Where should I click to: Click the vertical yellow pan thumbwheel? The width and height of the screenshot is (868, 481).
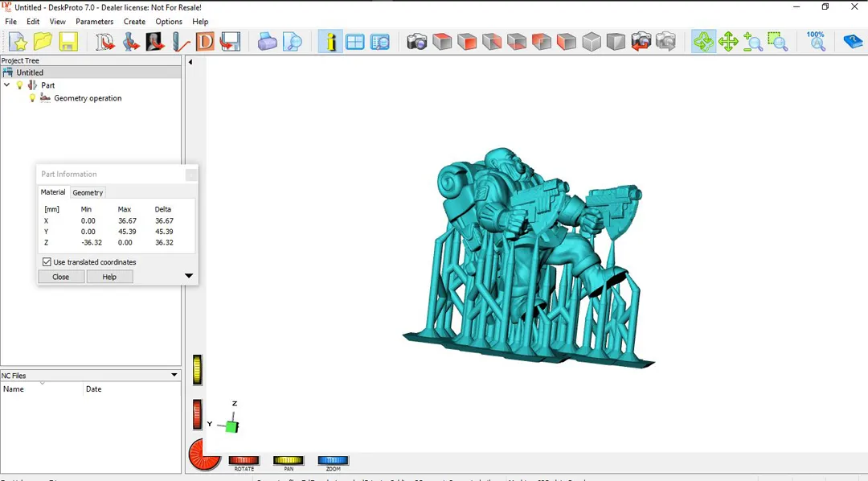pyautogui.click(x=198, y=370)
